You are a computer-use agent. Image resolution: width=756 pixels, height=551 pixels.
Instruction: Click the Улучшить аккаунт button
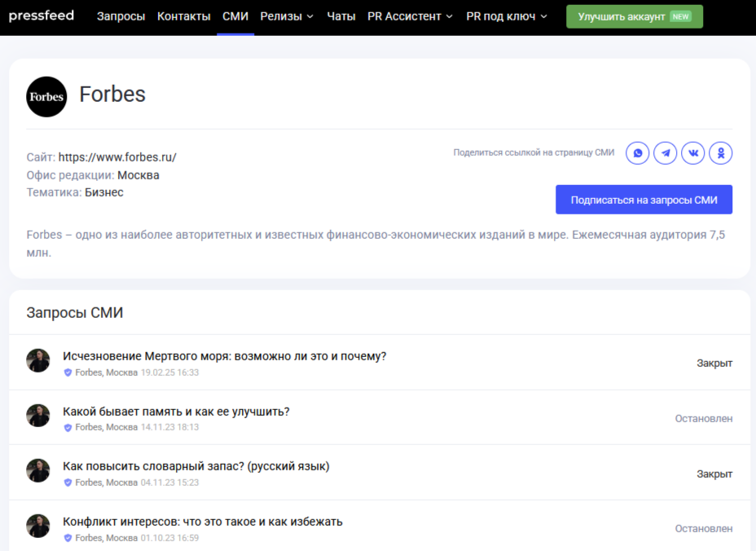(635, 16)
